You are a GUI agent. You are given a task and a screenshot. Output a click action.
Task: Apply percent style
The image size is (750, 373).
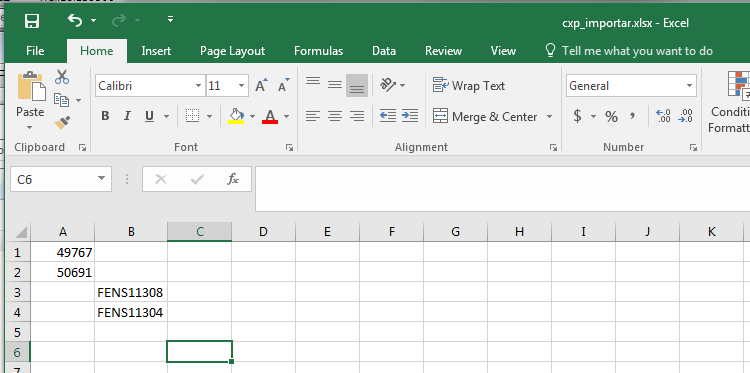[611, 116]
